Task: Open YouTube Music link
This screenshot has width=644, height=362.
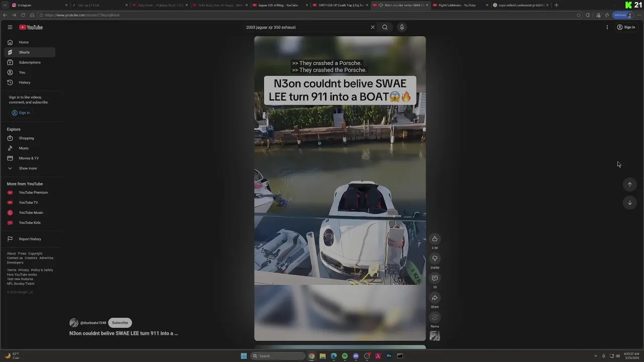Action: click(30, 213)
